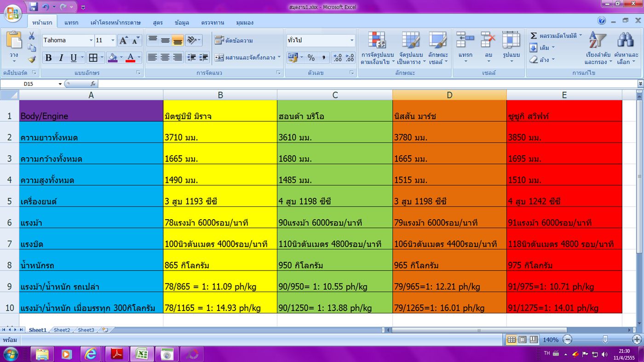Open the fill color dropdown arrow
The image size is (644, 362).
click(121, 58)
